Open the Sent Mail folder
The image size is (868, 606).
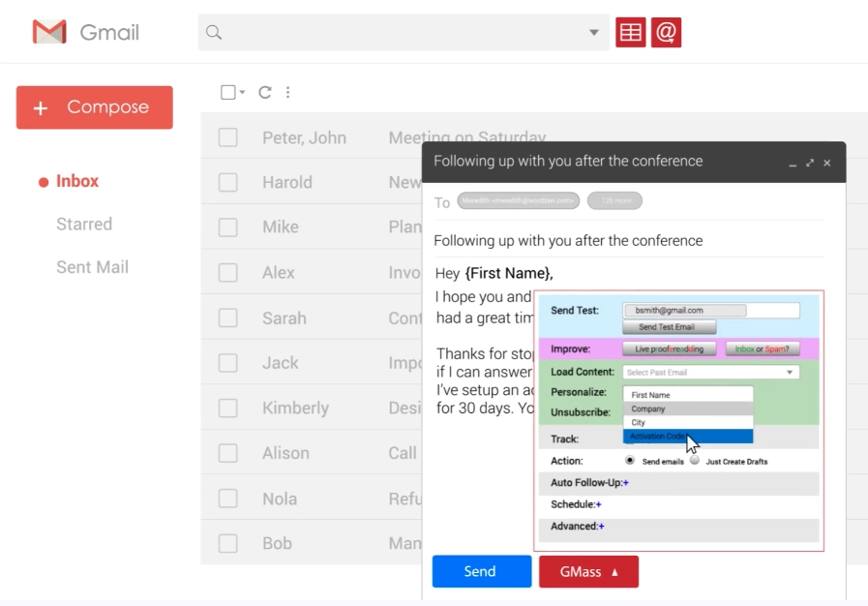point(93,267)
